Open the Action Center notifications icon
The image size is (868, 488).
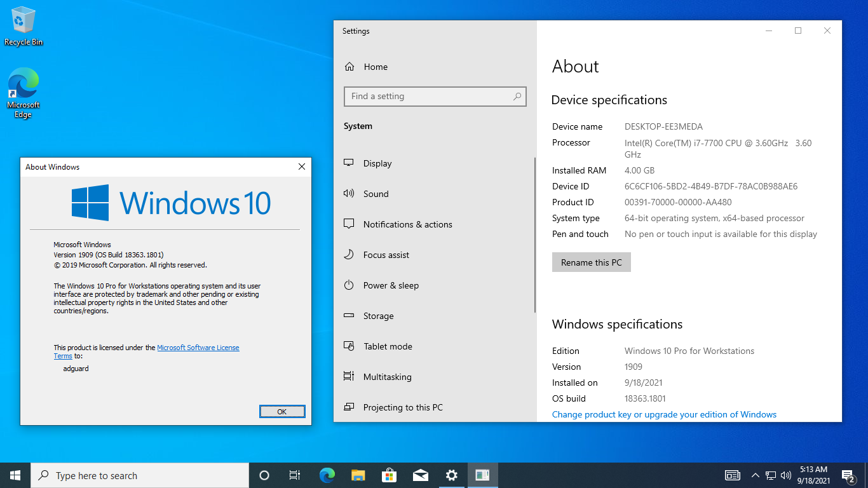[x=848, y=475]
